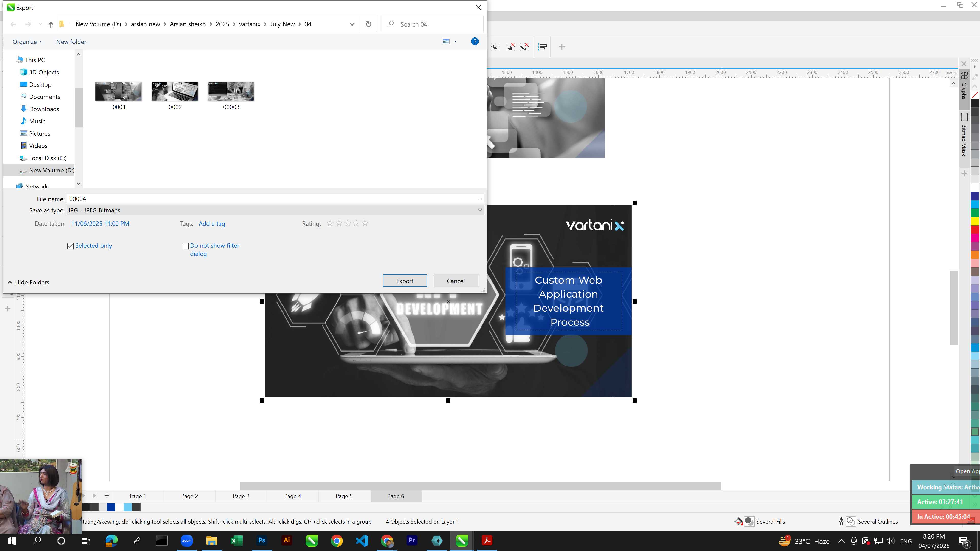Switch to the Page 3 tab

pyautogui.click(x=241, y=496)
